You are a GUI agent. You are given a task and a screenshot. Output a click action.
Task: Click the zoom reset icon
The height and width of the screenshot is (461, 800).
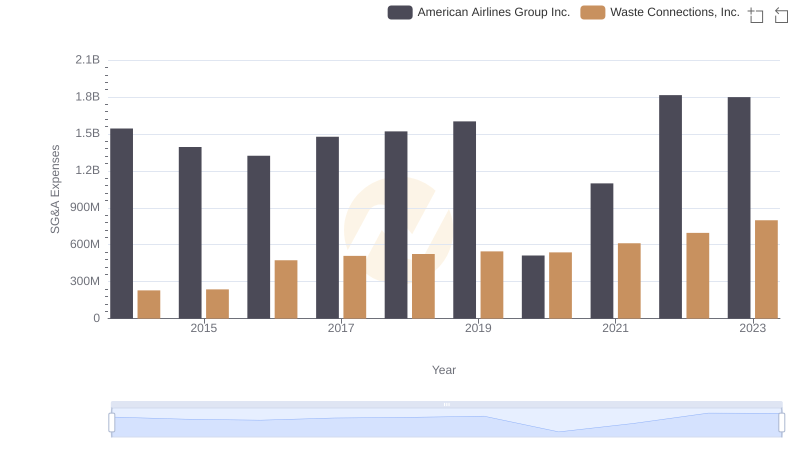pyautogui.click(x=781, y=15)
